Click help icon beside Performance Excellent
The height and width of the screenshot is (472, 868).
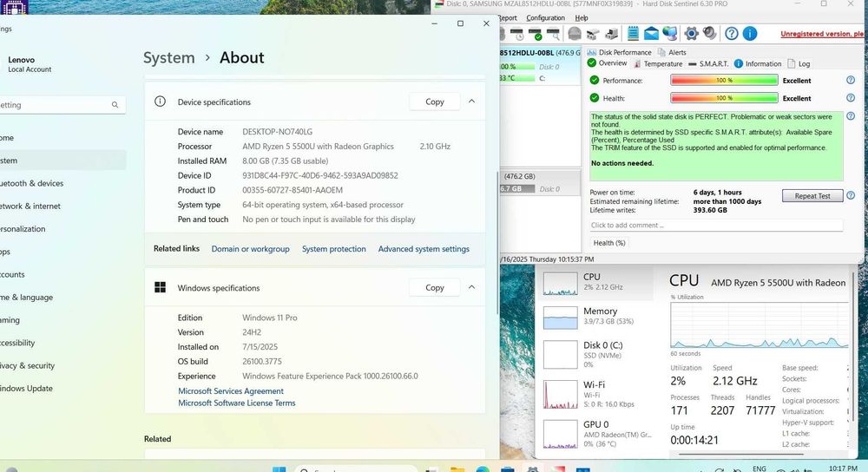851,80
